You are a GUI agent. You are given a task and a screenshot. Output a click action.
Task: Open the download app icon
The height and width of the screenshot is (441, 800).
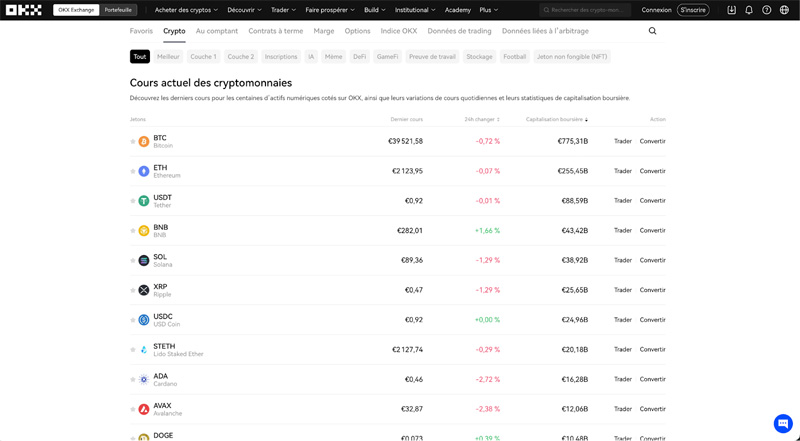click(732, 10)
